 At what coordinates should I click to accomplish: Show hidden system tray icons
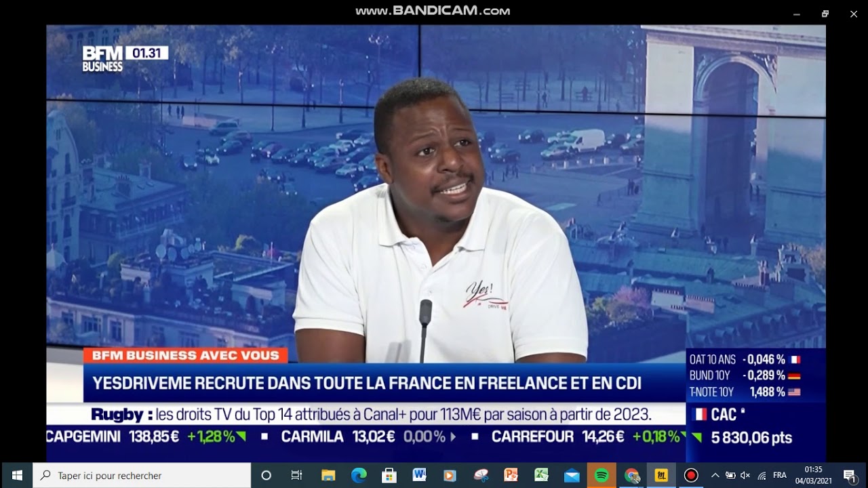point(715,475)
